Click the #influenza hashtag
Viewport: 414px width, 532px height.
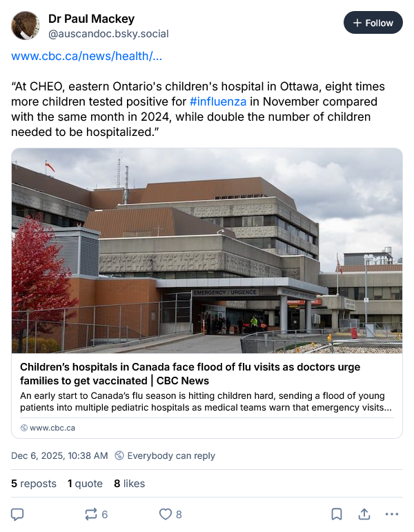click(x=218, y=101)
